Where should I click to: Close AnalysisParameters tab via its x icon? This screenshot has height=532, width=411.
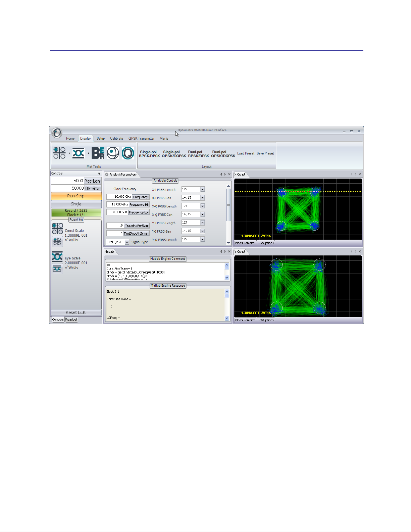[107, 175]
